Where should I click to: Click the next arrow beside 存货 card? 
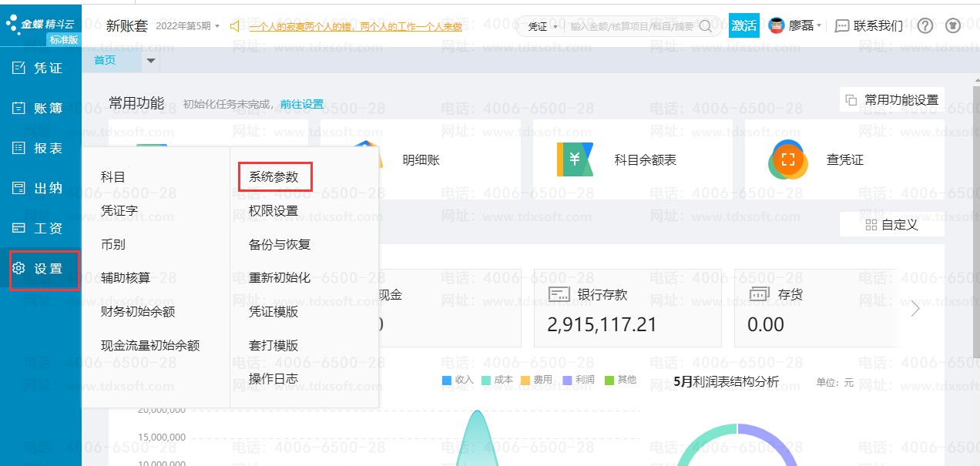915,309
